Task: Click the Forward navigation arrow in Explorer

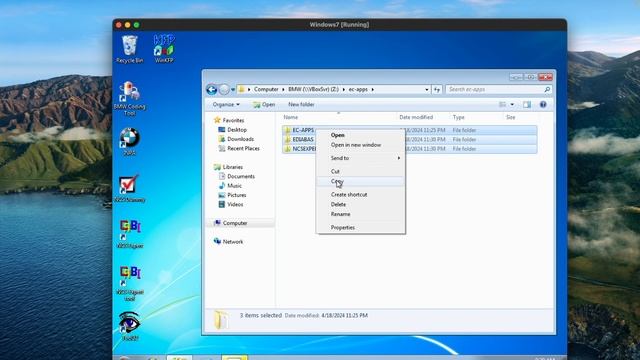Action: click(224, 89)
